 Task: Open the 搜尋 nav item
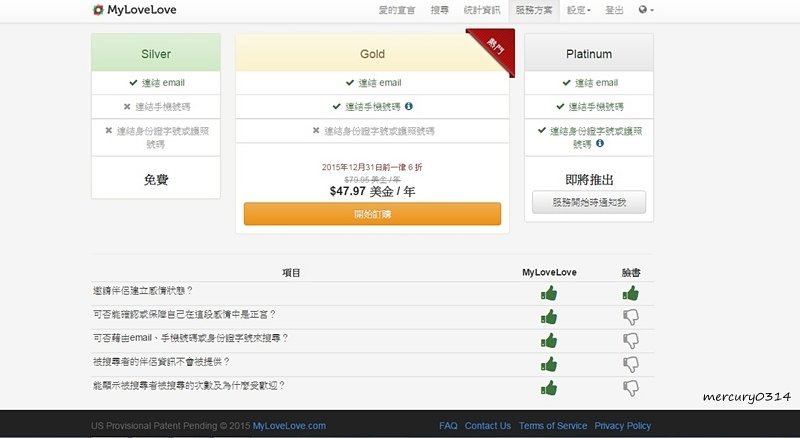tap(439, 10)
